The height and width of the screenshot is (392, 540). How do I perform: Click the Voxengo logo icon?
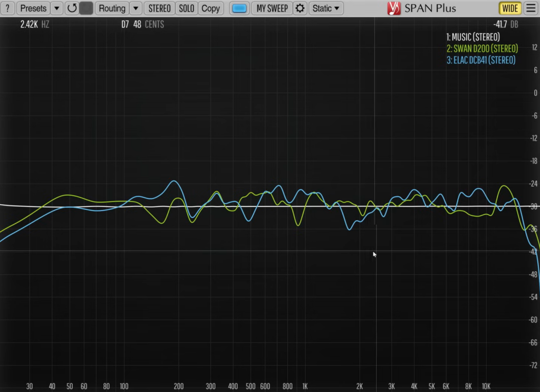click(393, 8)
